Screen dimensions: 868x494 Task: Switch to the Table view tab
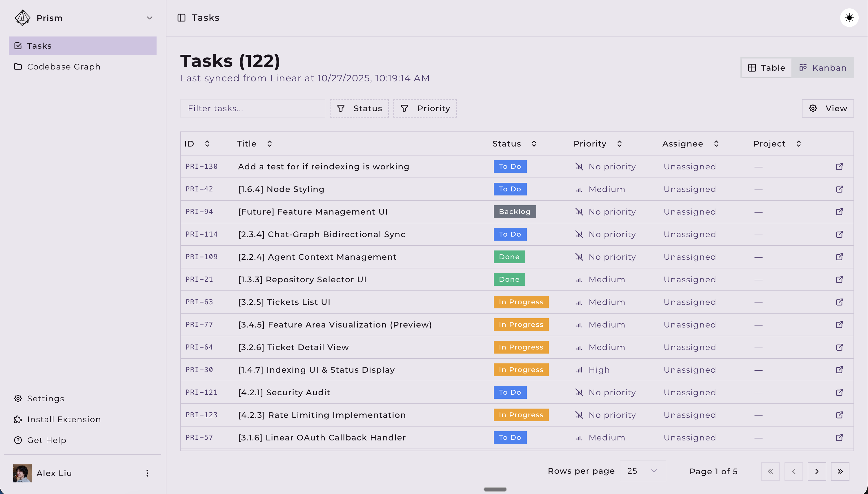[766, 67]
